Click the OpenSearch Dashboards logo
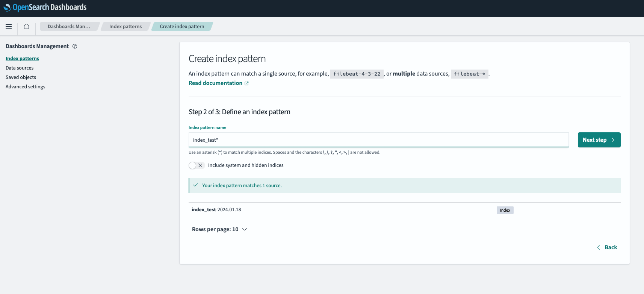Screen dimensions: 644x294 pos(45,8)
